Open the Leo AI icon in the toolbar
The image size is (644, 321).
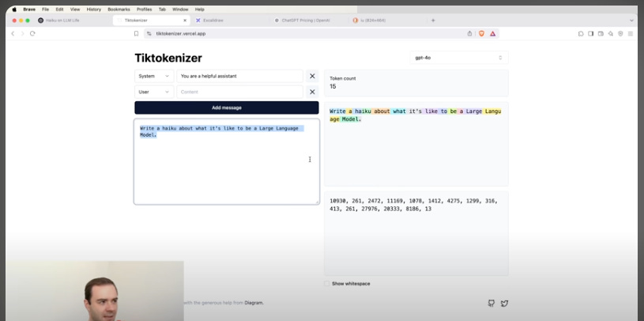click(610, 34)
